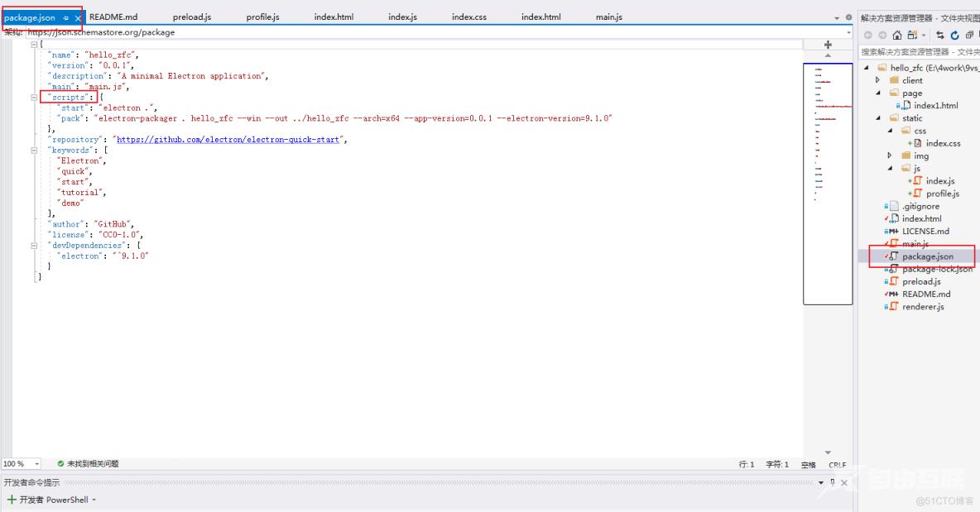Expand the client folder in the tree
980x512 pixels.
[877, 80]
